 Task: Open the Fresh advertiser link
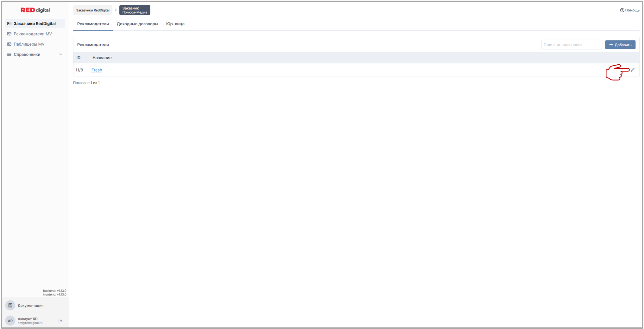point(97,70)
